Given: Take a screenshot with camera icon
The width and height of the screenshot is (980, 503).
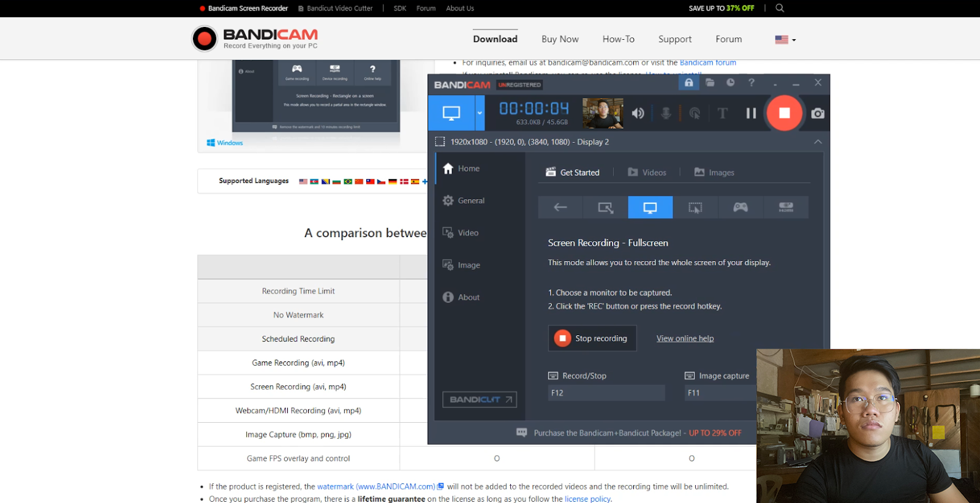Looking at the screenshot, I should (x=818, y=113).
